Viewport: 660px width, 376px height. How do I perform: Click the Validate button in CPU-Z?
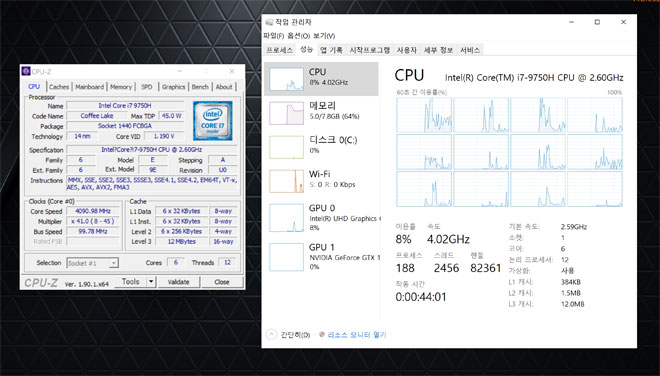(178, 282)
